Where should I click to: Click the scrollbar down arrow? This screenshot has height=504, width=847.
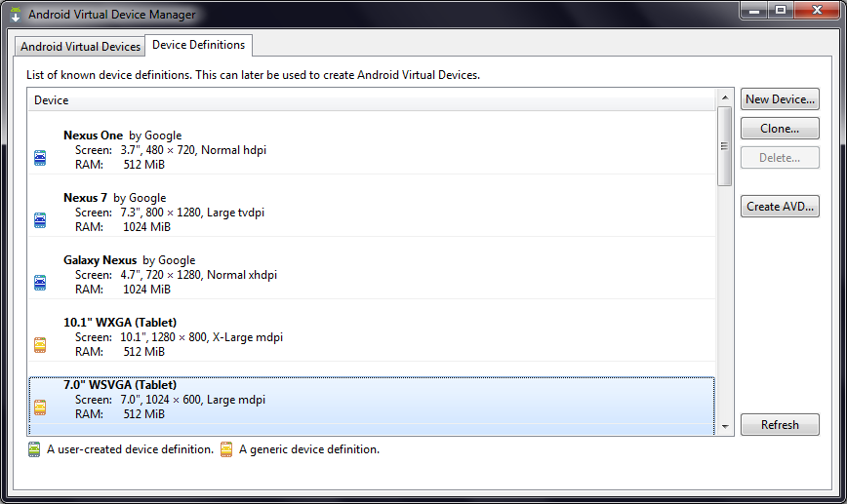[725, 426]
